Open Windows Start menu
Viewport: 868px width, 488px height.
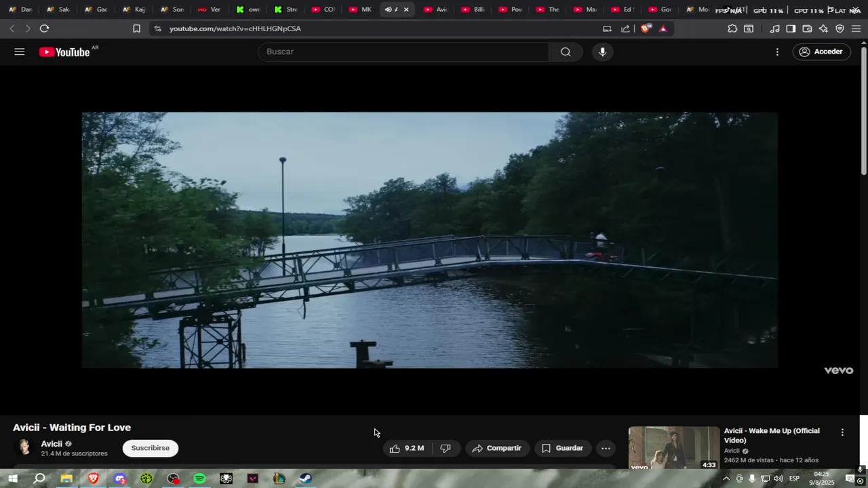(x=12, y=479)
